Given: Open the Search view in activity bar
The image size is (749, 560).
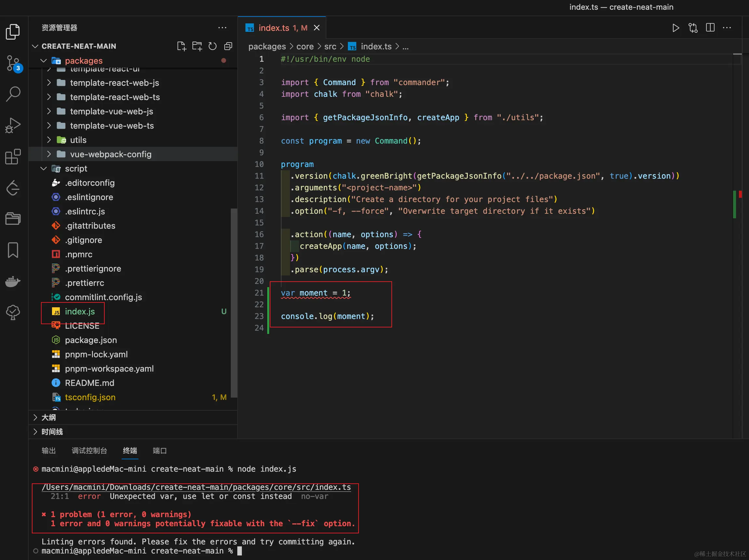Looking at the screenshot, I should coord(13,94).
